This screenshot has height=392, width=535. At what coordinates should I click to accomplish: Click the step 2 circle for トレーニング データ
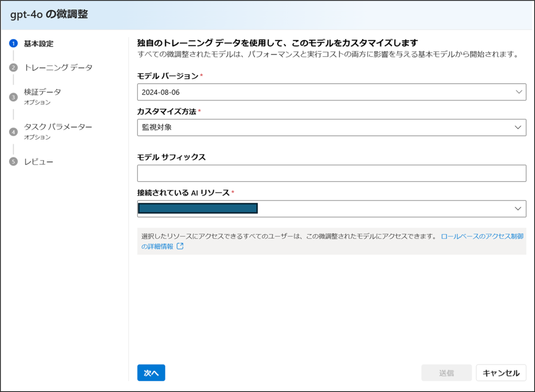(13, 68)
